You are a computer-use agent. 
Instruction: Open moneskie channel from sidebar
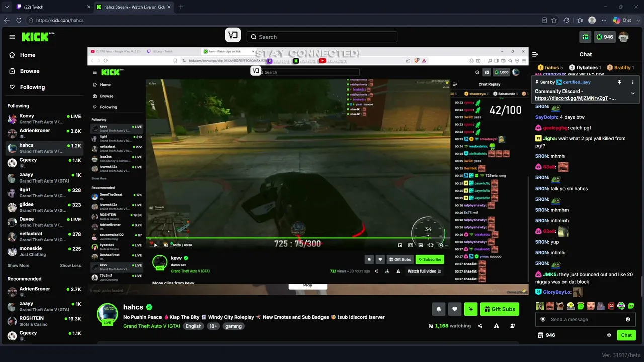[x=44, y=251]
